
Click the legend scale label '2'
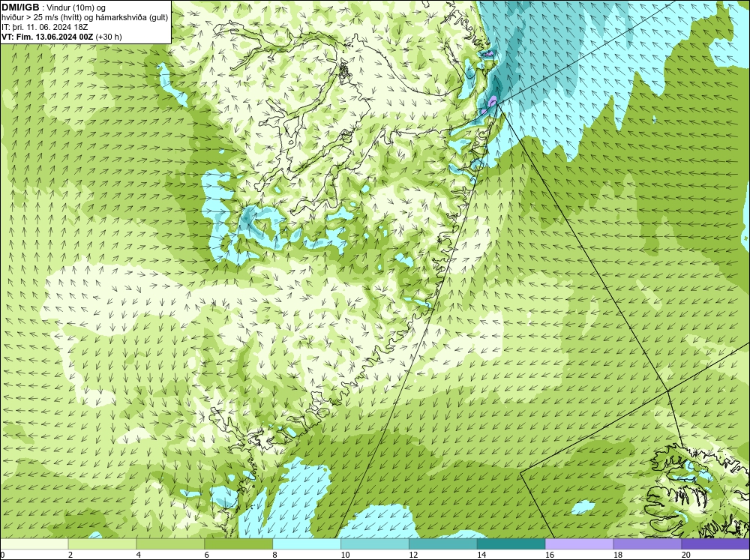[70, 555]
